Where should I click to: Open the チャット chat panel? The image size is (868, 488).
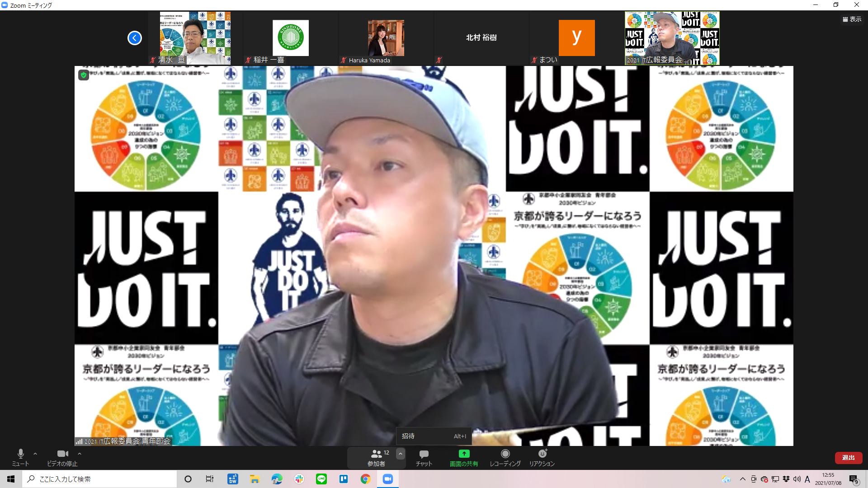tap(424, 457)
